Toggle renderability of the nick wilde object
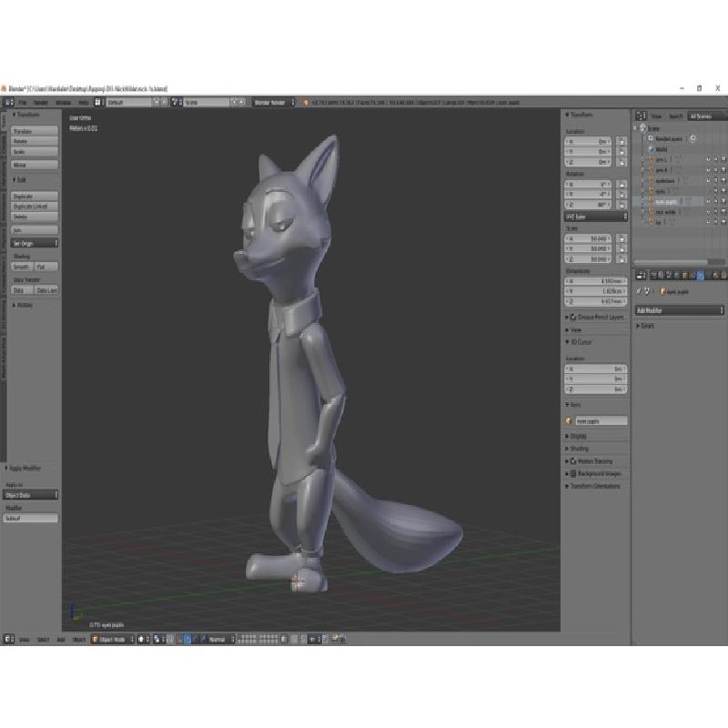Viewport: 728px width, 728px height. click(x=723, y=212)
